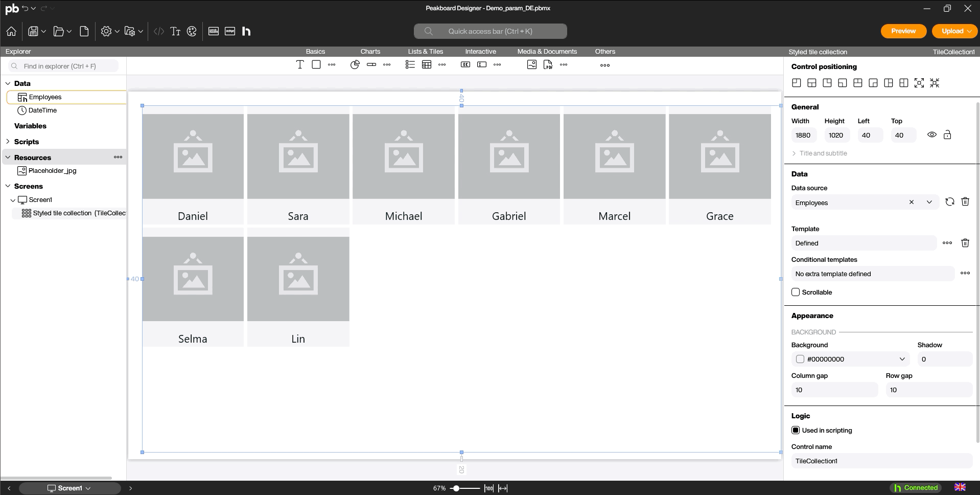Select the Text control tool
The height and width of the screenshot is (495, 980).
(x=300, y=64)
